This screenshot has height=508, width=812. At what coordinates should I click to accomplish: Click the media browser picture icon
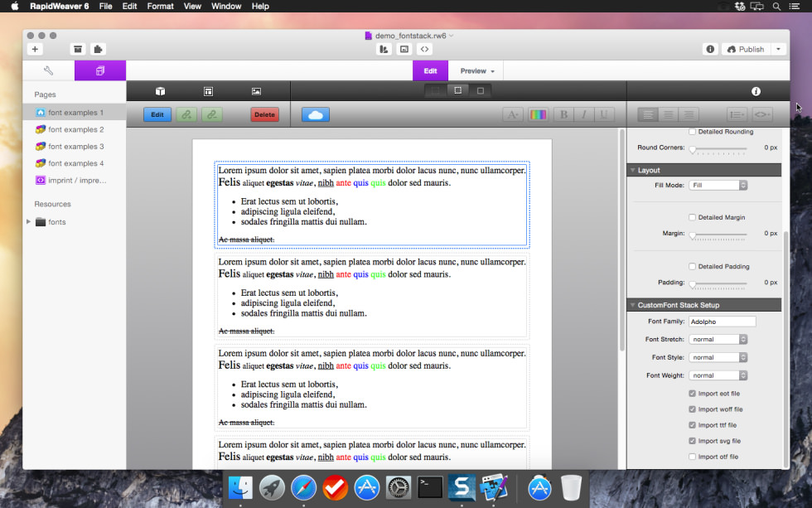tap(404, 49)
